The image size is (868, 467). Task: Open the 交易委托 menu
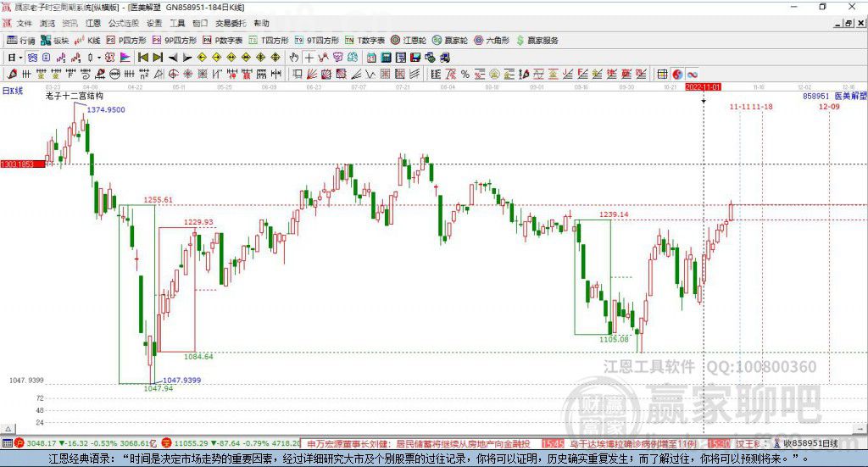(x=231, y=23)
